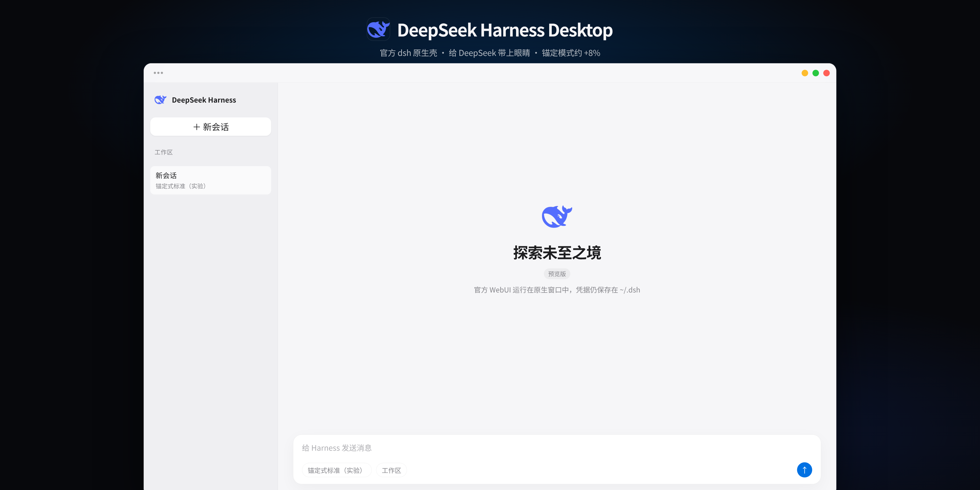Close the window with the red dot
Image resolution: width=980 pixels, height=490 pixels.
tap(826, 73)
